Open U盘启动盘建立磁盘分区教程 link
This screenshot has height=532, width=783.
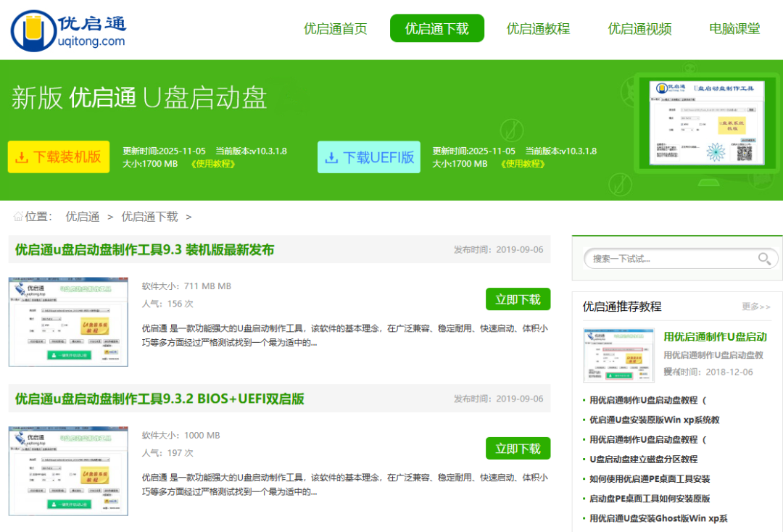(644, 459)
